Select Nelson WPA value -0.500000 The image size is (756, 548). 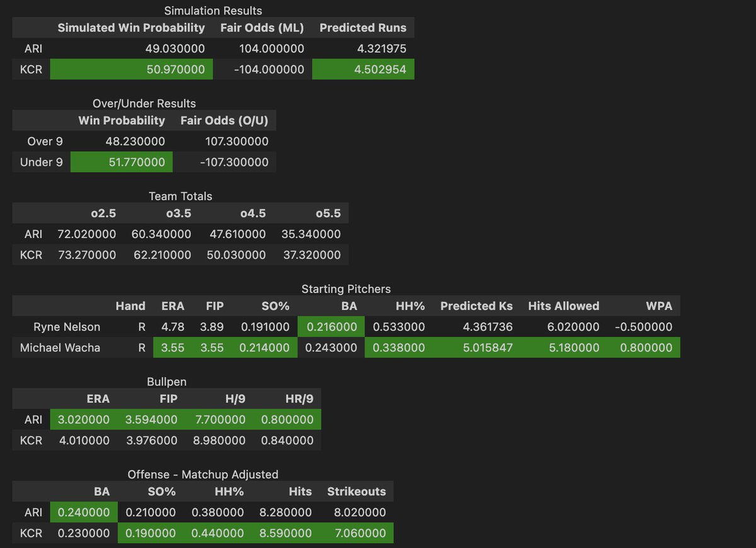pyautogui.click(x=644, y=326)
